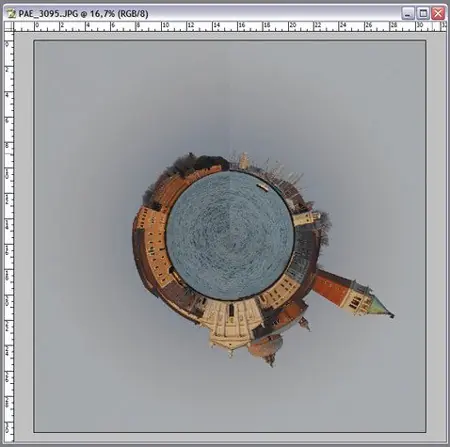Click the brown dome below the planet
The width and height of the screenshot is (450, 447).
(266, 348)
